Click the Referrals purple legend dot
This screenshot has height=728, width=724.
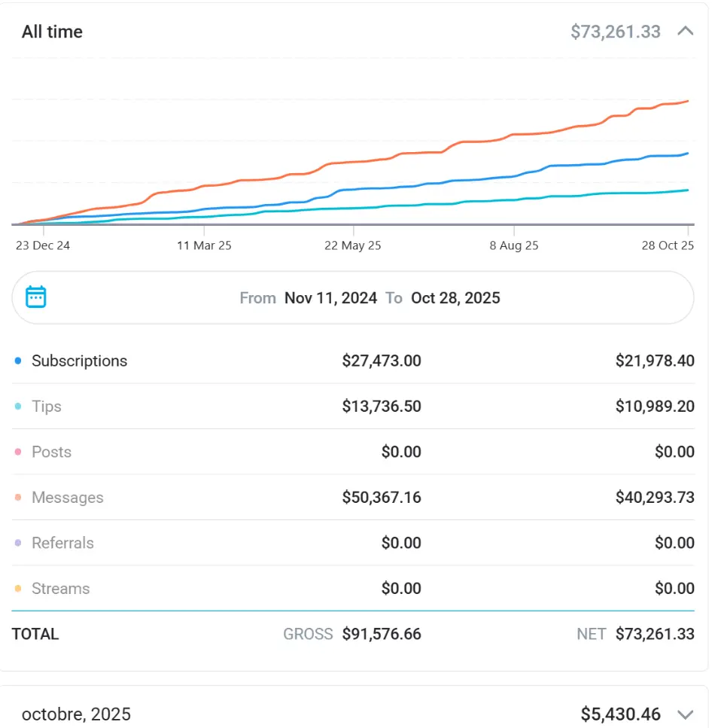click(18, 544)
